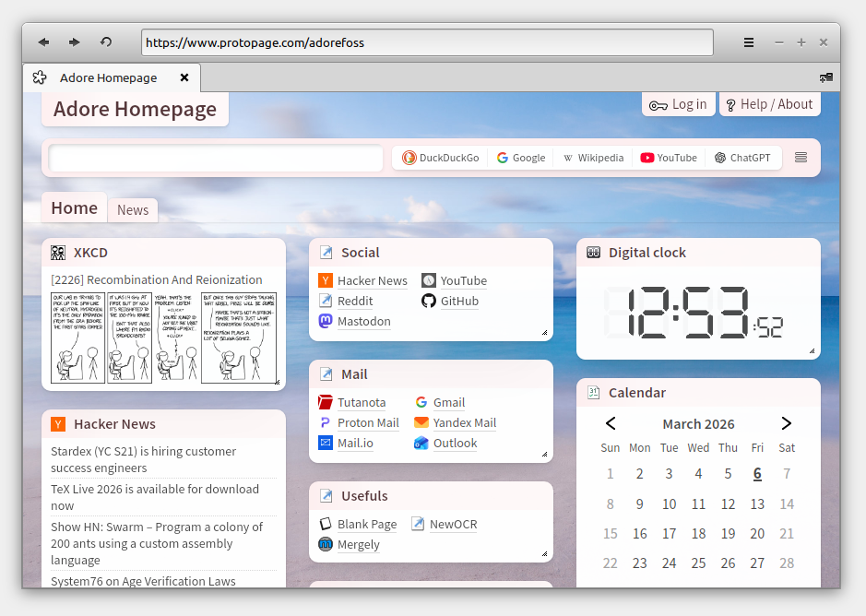Select Wikipedia as the search engine
866x616 pixels.
(x=593, y=158)
